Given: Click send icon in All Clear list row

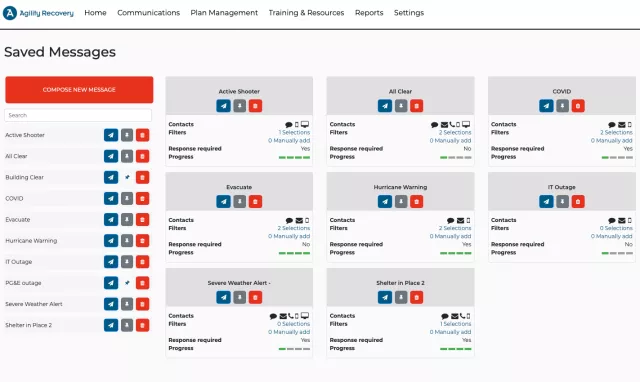Looking at the screenshot, I should coord(111,156).
